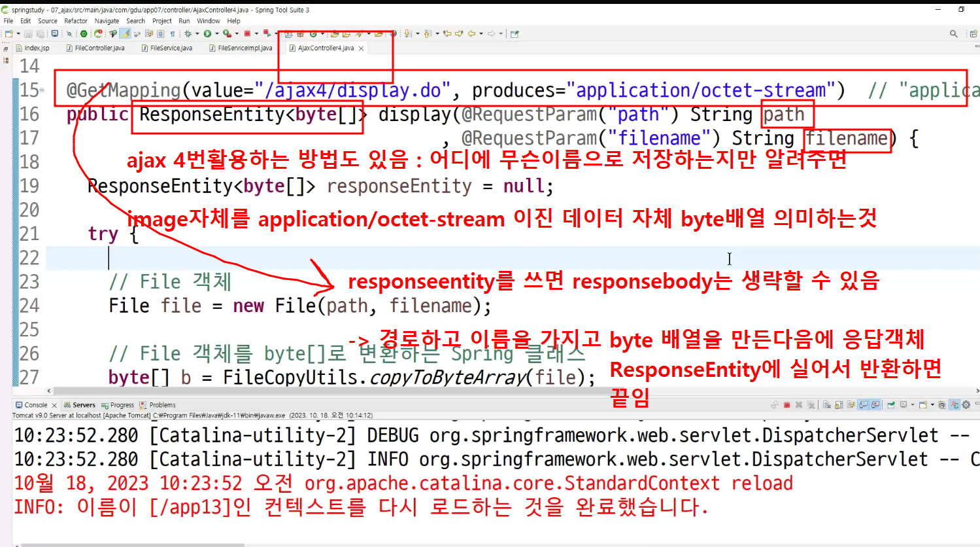Click the red Stop square in main toolbar
The image size is (980, 547).
[x=247, y=33]
